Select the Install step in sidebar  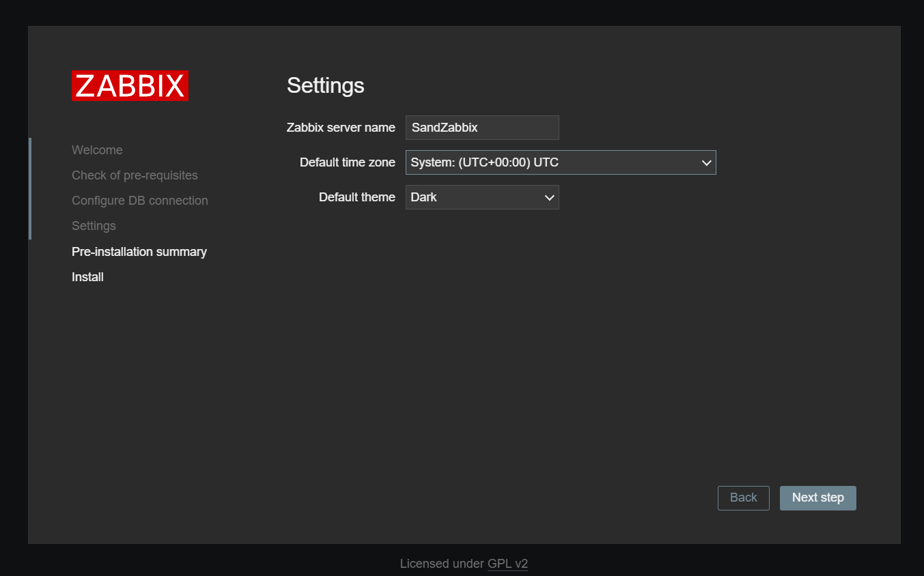click(87, 277)
